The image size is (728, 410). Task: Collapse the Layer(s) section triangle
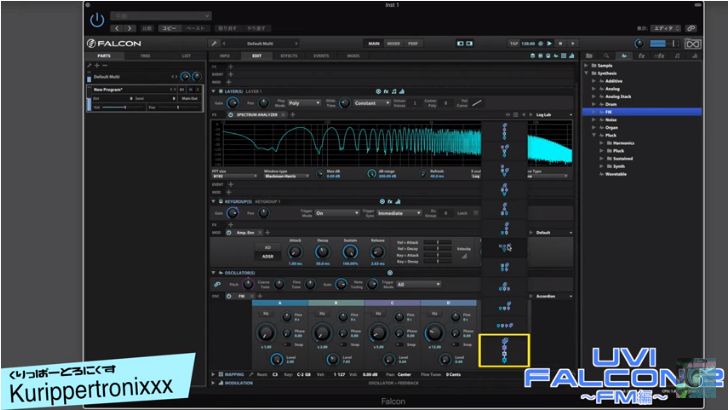coord(214,91)
